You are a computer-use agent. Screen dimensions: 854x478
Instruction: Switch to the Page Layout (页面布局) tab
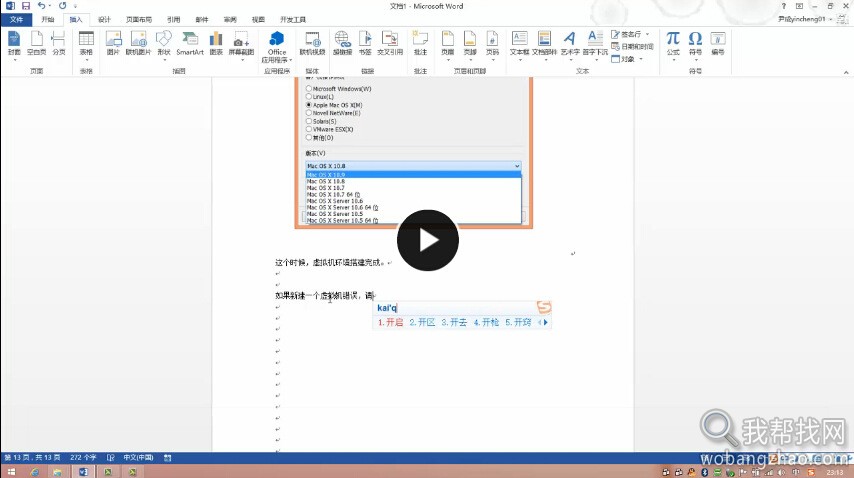click(x=139, y=20)
